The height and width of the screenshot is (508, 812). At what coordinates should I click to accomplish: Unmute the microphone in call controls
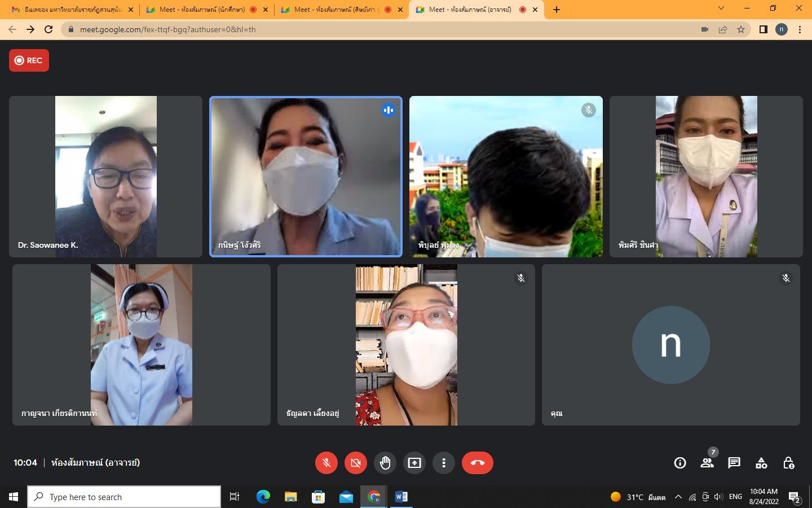tap(326, 463)
